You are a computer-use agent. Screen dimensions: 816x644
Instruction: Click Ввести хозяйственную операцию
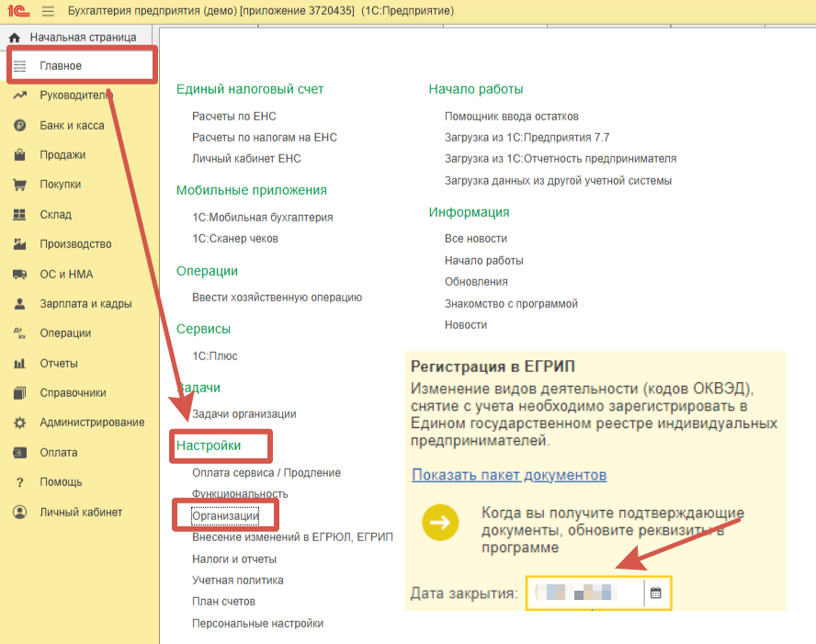point(277,298)
